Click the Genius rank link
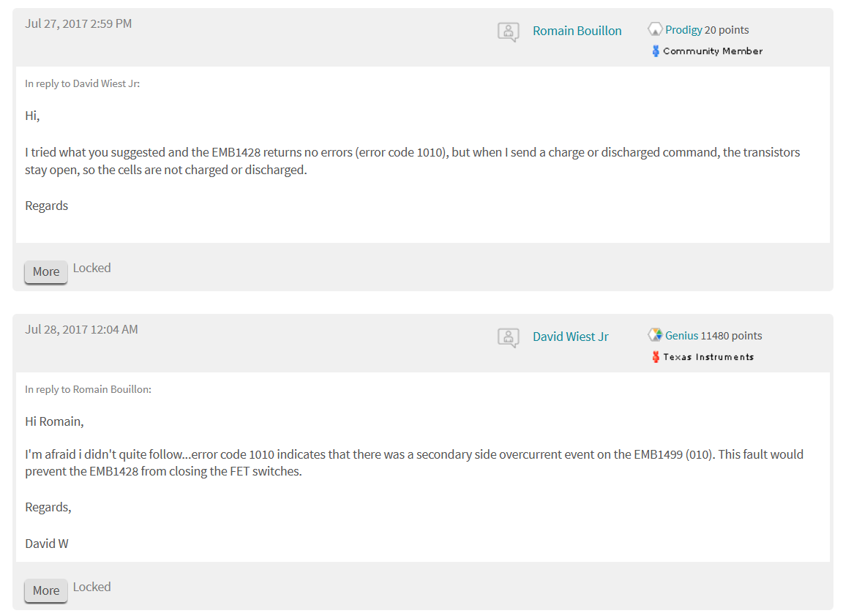Screen dimensions: 843x616 pos(681,336)
